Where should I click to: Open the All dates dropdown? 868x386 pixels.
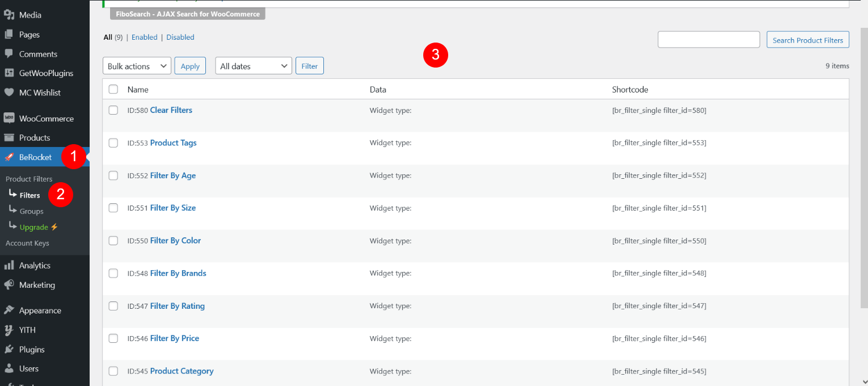254,66
